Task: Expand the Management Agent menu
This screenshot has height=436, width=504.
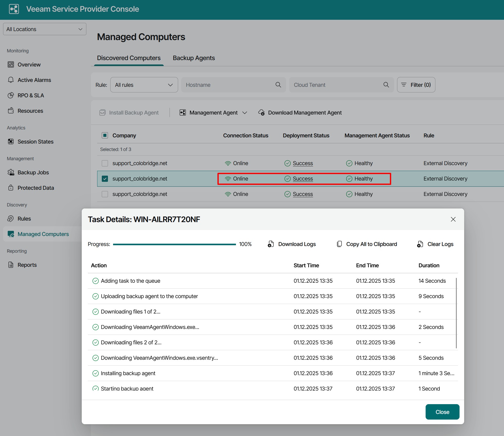Action: (213, 112)
